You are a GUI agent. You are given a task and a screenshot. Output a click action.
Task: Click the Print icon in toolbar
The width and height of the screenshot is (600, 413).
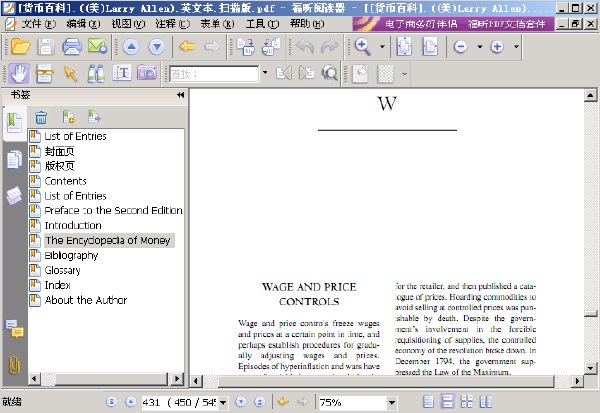pyautogui.click(x=72, y=47)
